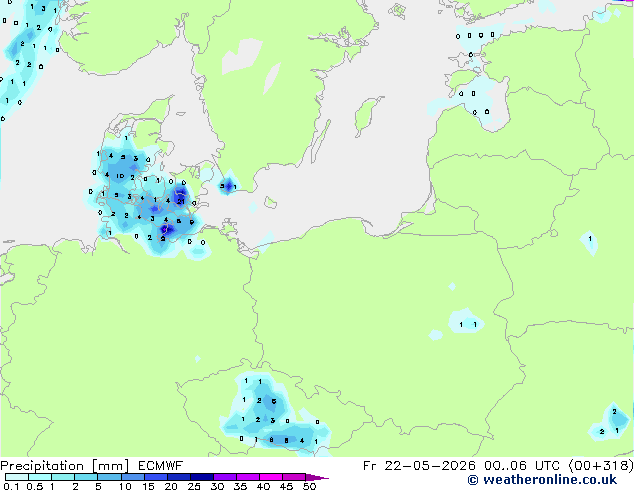Viewport: 634px width, 490px height.
Task: Click the 35–40 mm legend swatch
Action: [x=248, y=477]
